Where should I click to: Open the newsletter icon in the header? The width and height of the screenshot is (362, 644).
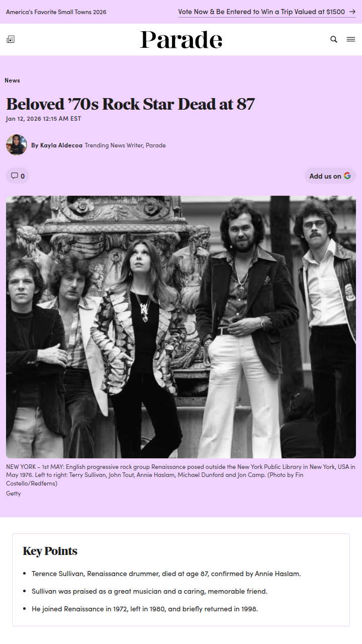tap(11, 39)
